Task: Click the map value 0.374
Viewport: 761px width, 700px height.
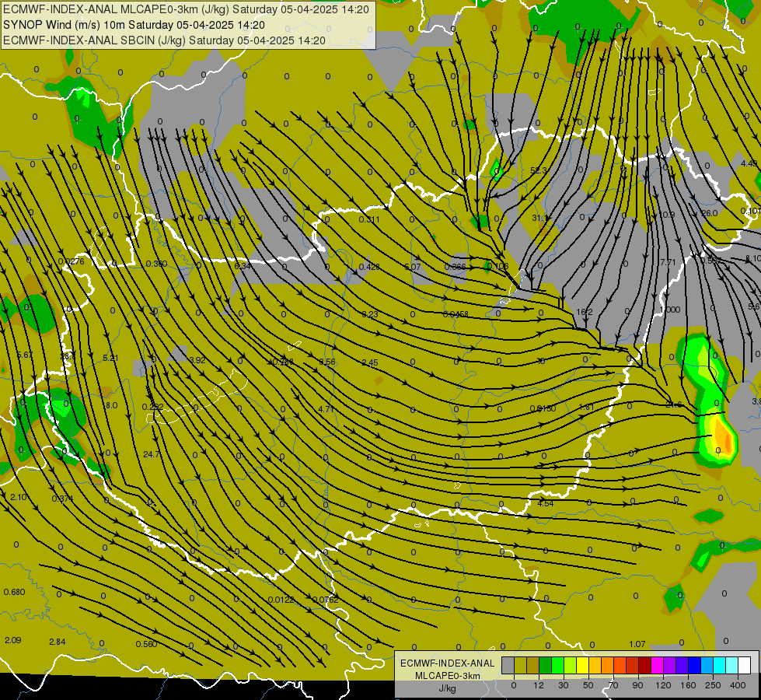Action: coord(62,499)
